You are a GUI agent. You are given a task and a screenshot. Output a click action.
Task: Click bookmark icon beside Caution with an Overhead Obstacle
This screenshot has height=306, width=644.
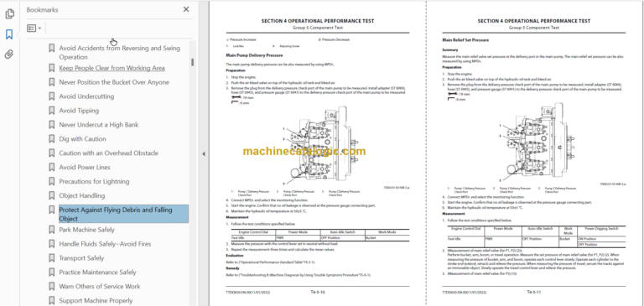coord(51,153)
